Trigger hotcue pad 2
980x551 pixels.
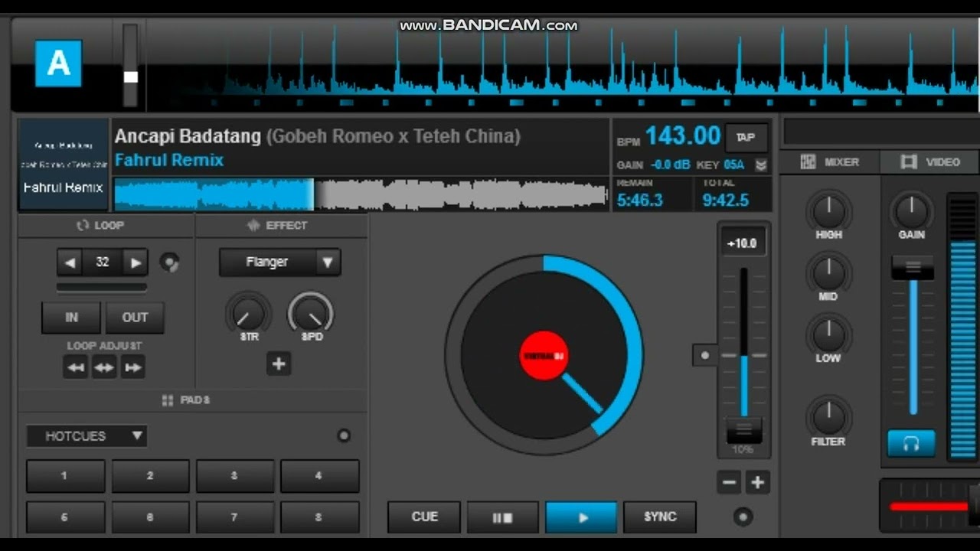(150, 476)
